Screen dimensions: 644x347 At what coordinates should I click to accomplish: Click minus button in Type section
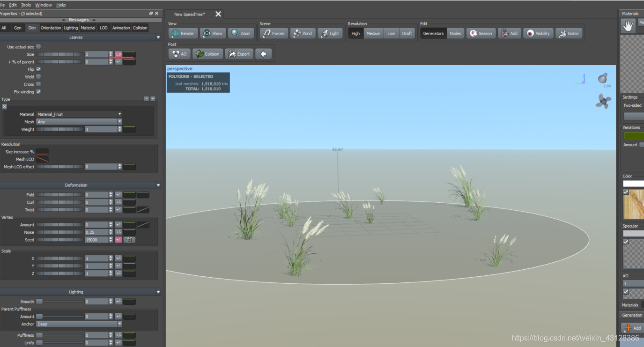147,99
